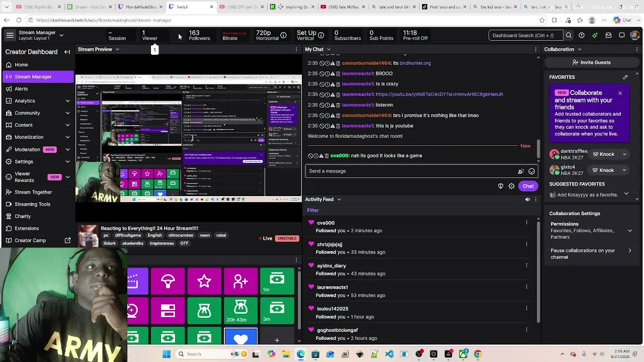Image resolution: width=644 pixels, height=362 pixels.
Task: Expand the Moderation sidebar section
Action: coord(67,149)
